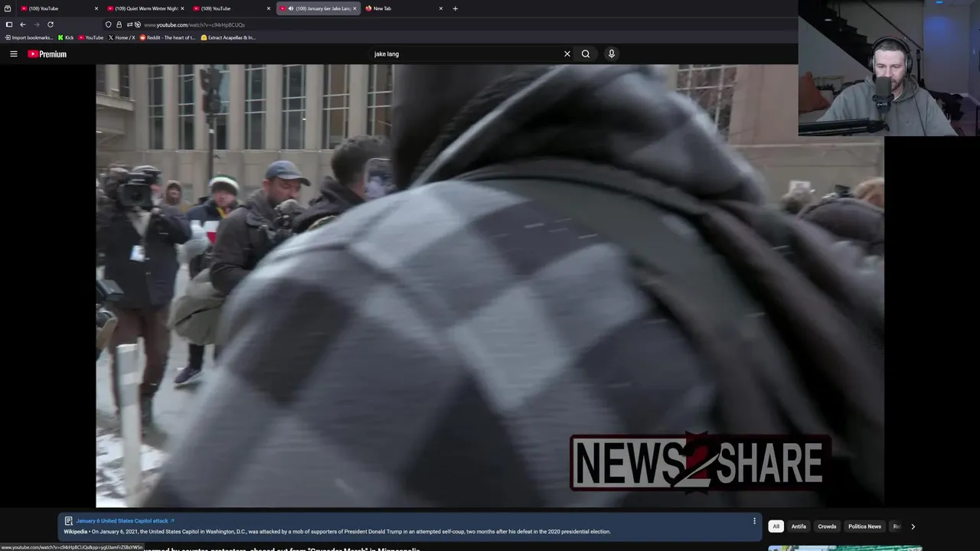Close the Quiet Warm Winter Night tab
This screenshot has height=551, width=980.
click(182, 8)
